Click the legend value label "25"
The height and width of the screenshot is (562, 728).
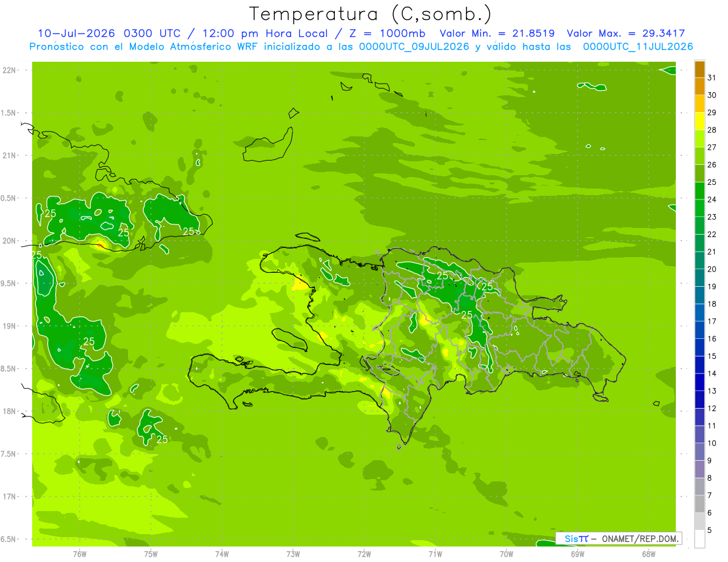coord(712,182)
